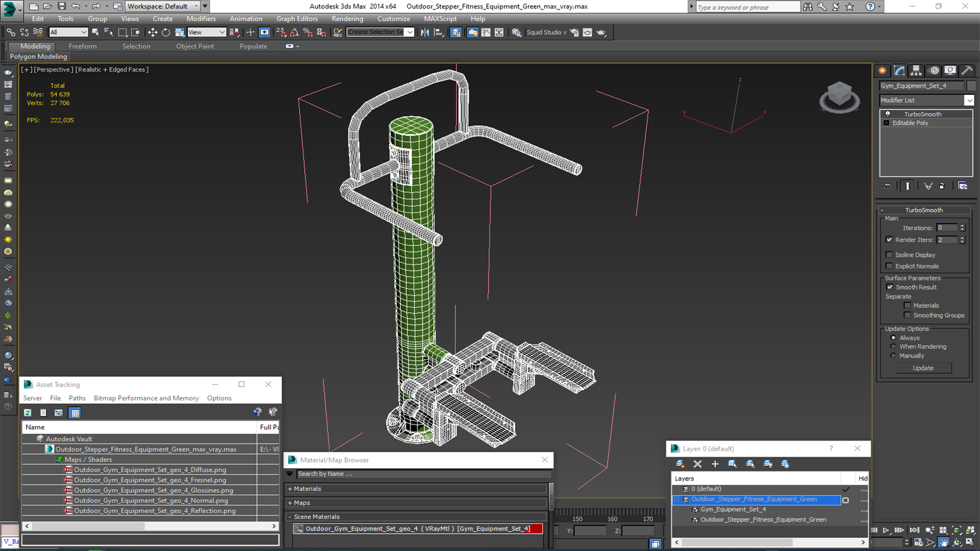Open the Create command panel tab
This screenshot has height=551, width=980.
pyautogui.click(x=882, y=70)
